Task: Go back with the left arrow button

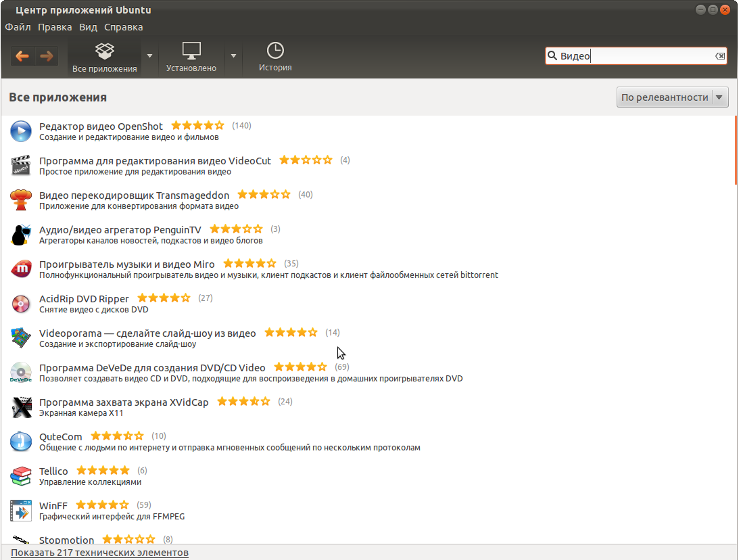Action: coord(22,56)
